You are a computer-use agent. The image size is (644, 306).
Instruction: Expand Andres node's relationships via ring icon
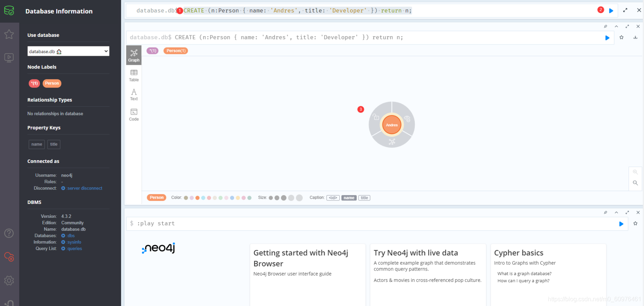click(x=392, y=142)
